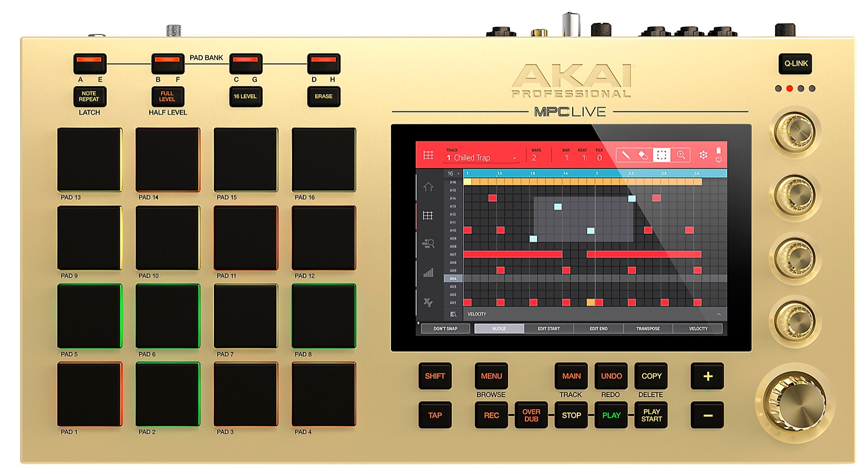868x475 pixels.
Task: Strike PAD 13
Action: 90,160
